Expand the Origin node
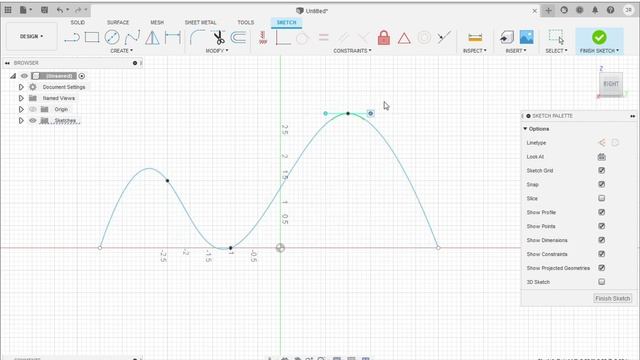The image size is (640, 360). [21, 109]
